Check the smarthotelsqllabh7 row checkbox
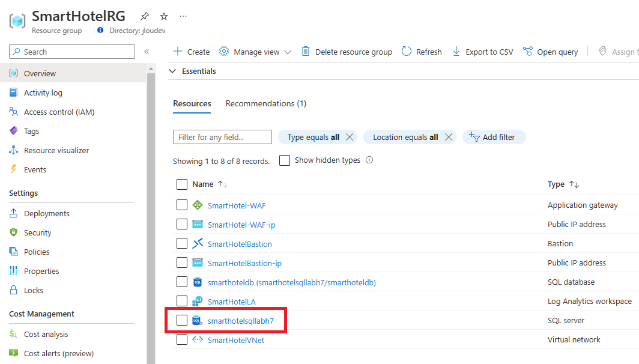The image size is (639, 364). [182, 320]
